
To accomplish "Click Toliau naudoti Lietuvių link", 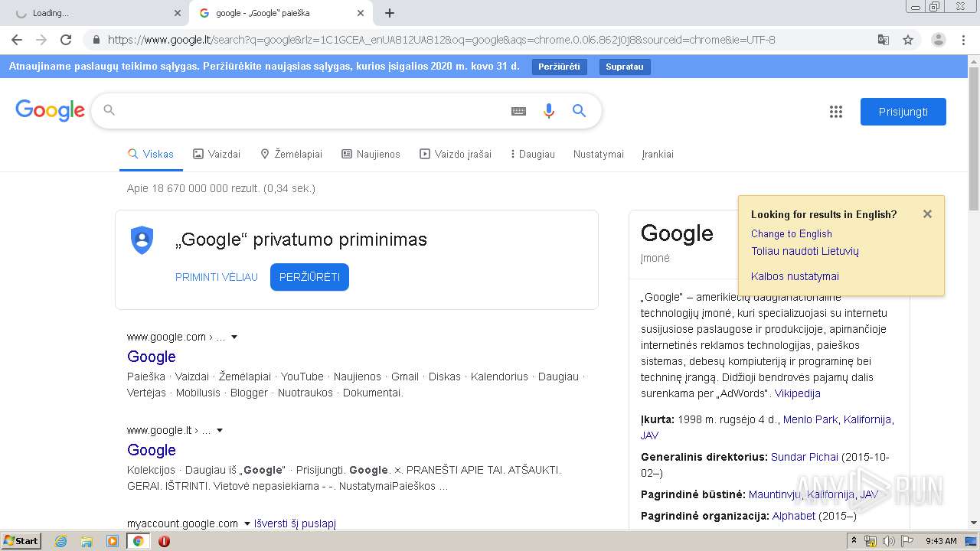I will (805, 251).
